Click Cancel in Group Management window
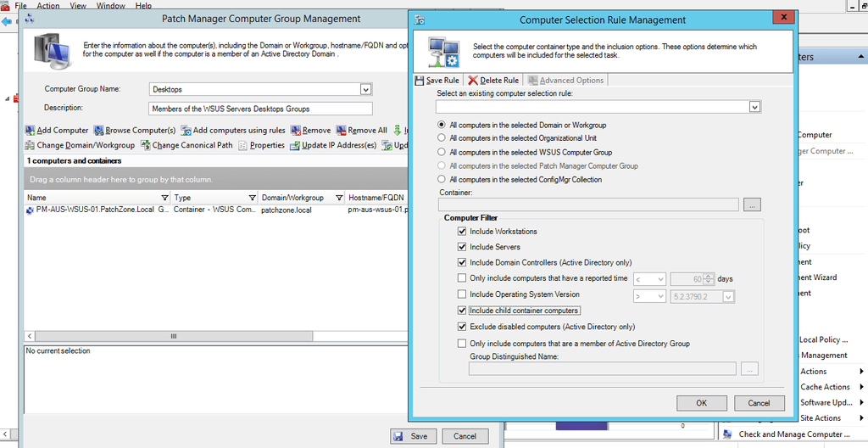868x448 pixels. tap(465, 436)
